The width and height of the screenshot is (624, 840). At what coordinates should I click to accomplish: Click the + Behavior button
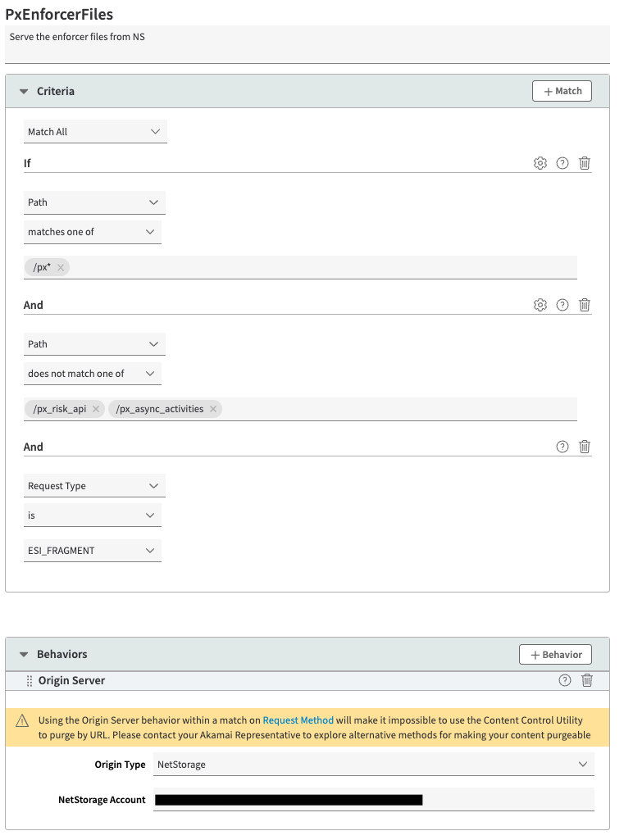point(555,655)
